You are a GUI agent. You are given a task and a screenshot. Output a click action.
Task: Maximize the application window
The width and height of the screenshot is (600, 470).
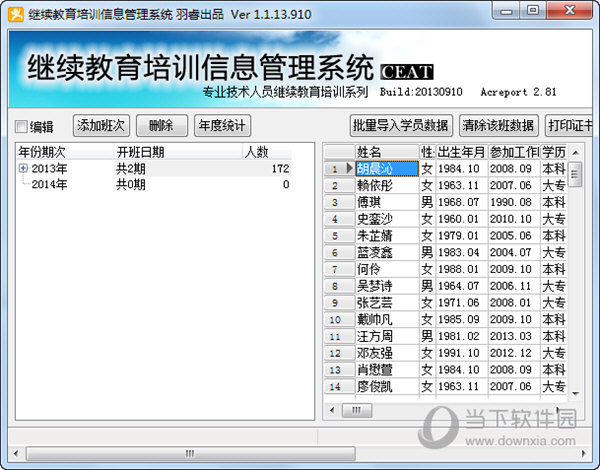[532, 10]
